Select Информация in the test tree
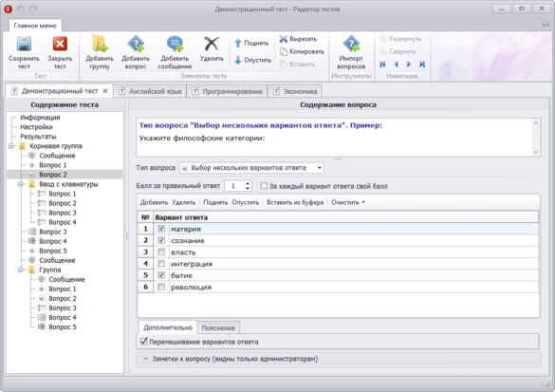Viewport: 555px width, 392px height. [40, 117]
